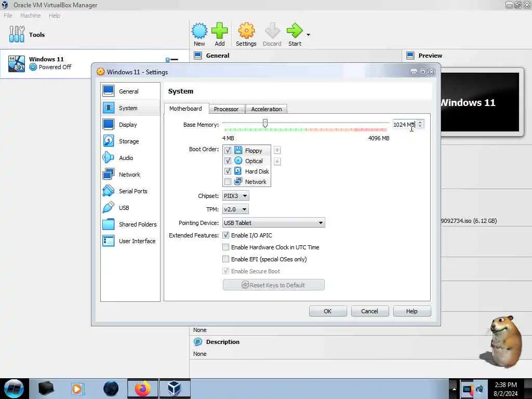Uncheck the Hard Disk boot checkbox

point(228,171)
